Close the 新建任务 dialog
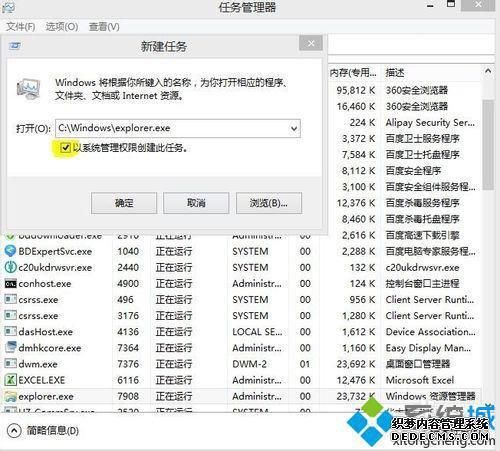The image size is (500, 451). click(x=311, y=43)
